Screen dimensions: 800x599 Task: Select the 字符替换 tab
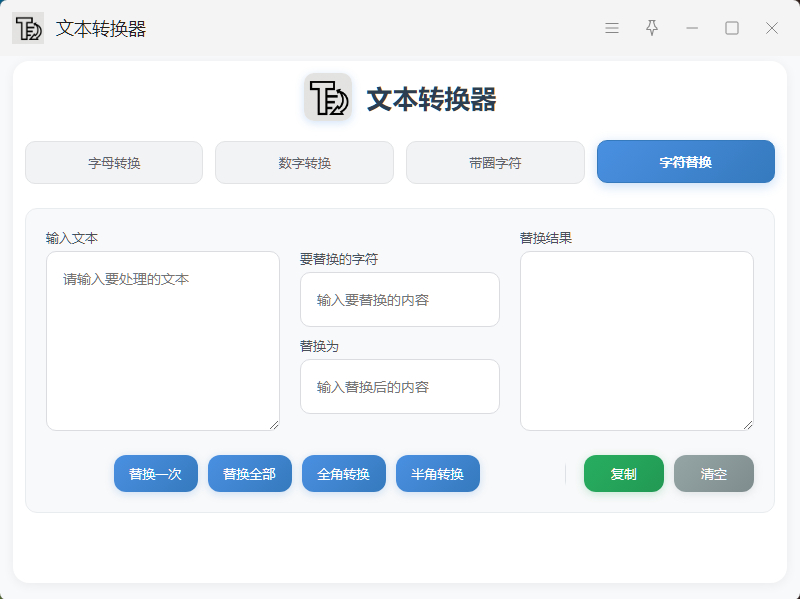[686, 162]
